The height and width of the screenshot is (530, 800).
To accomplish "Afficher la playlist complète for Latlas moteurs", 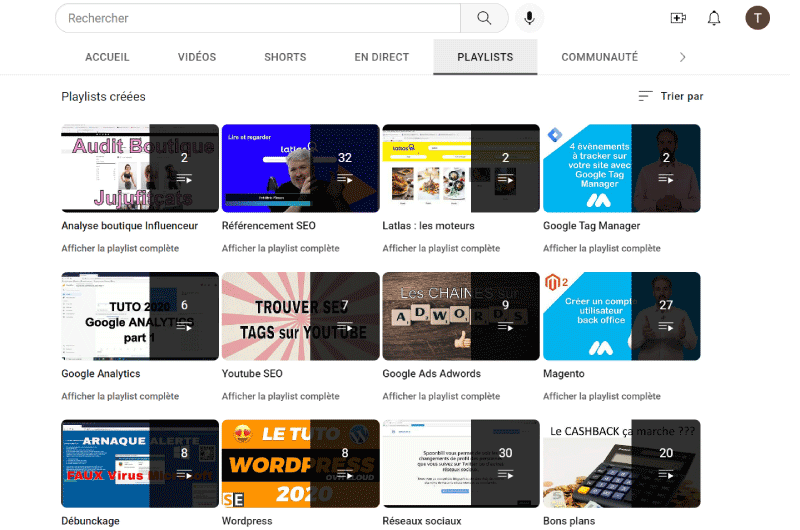I will (x=441, y=248).
